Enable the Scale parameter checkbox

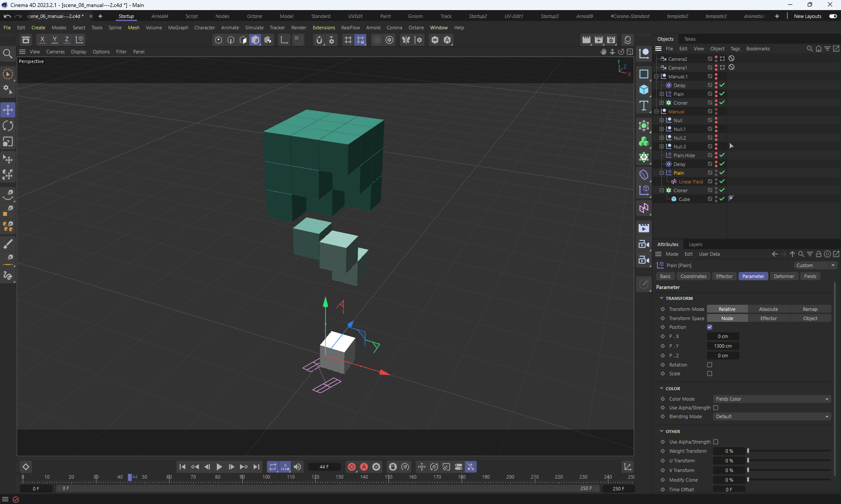point(710,374)
